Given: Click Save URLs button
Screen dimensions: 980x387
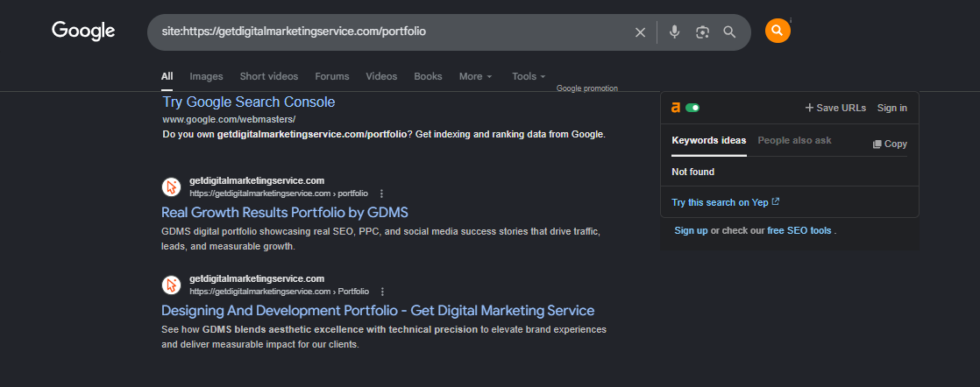Looking at the screenshot, I should point(835,108).
